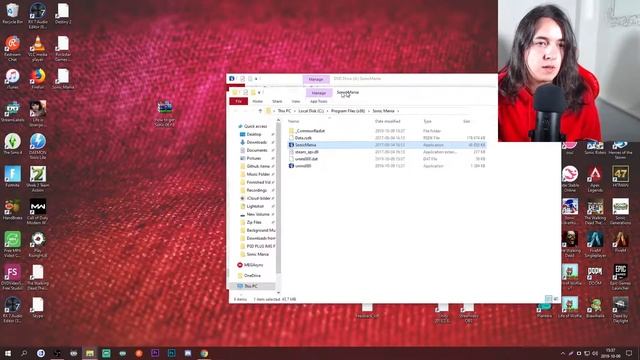Open Downloads in the navigation pane
The height and width of the screenshot is (360, 640).
tap(256, 142)
